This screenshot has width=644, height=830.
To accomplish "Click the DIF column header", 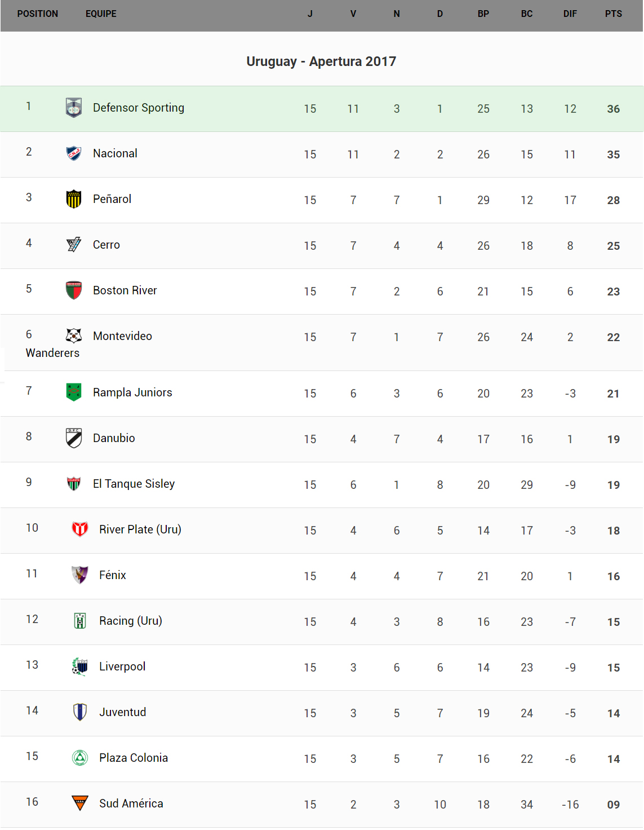I will 570,14.
